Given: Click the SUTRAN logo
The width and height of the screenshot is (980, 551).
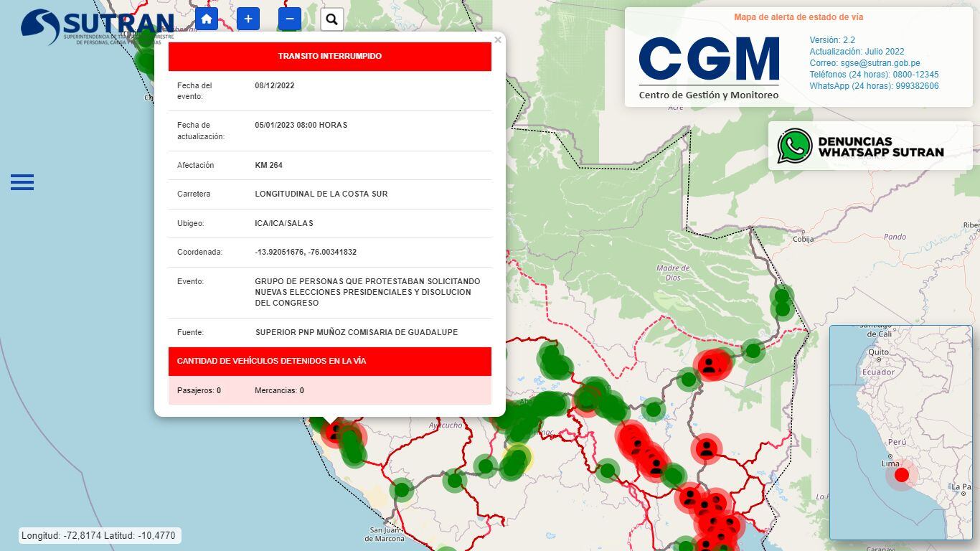Looking at the screenshot, I should tap(97, 27).
